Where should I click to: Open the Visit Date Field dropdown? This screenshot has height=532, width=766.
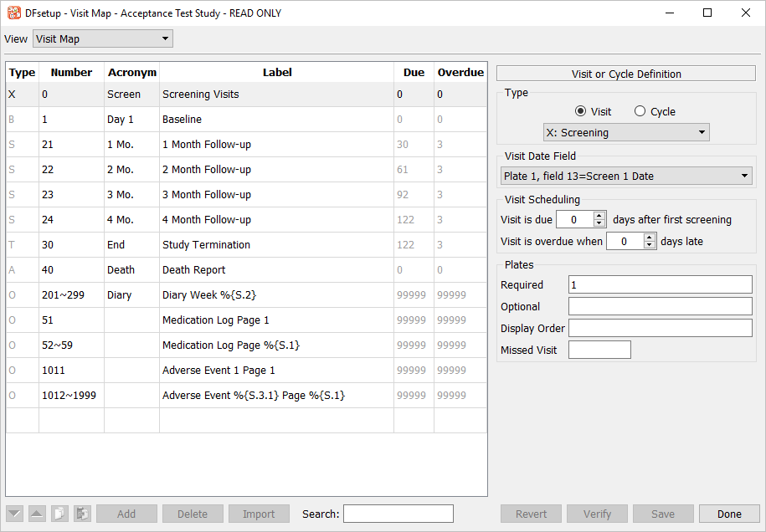(626, 176)
